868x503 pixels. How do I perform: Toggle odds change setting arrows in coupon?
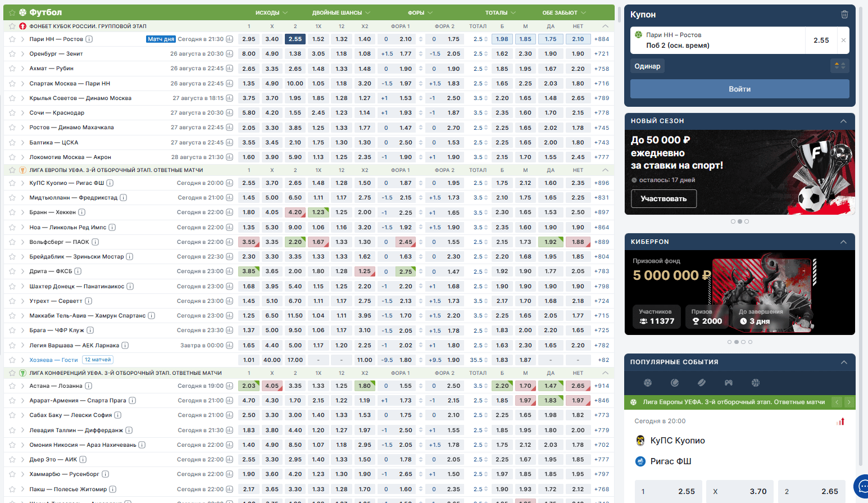(x=839, y=66)
